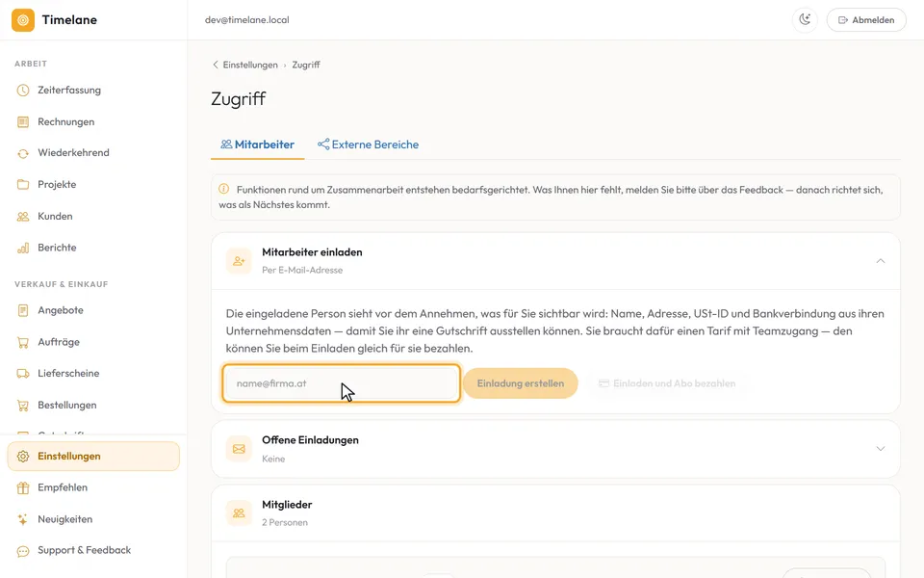Open Rechnungen via its invoice icon
924x578 pixels.
pos(23,122)
